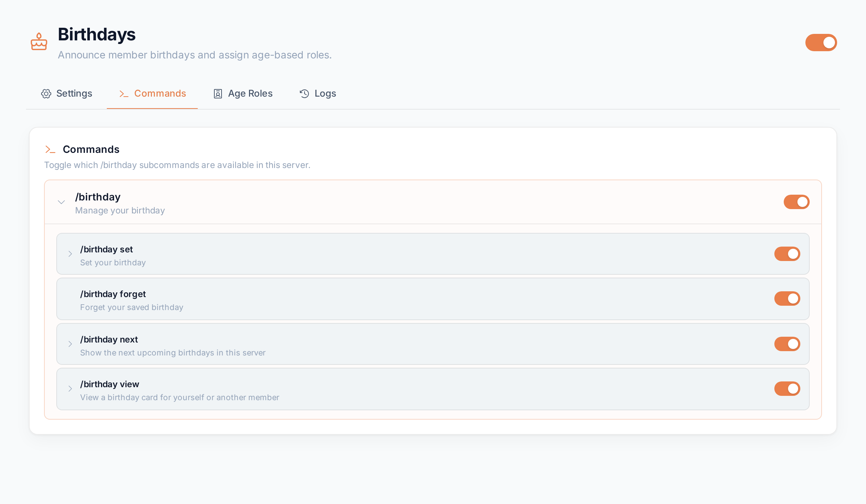Viewport: 866px width, 504px height.
Task: Click the Settings gear icon
Action: point(46,94)
